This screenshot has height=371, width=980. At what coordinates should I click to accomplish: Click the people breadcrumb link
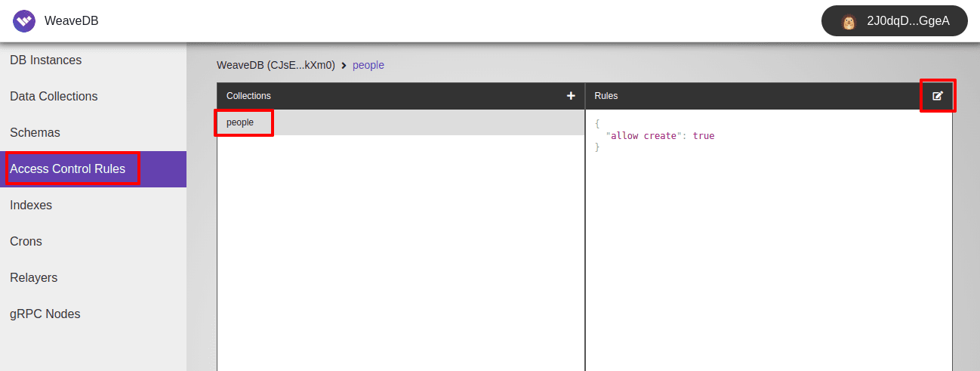tap(368, 66)
